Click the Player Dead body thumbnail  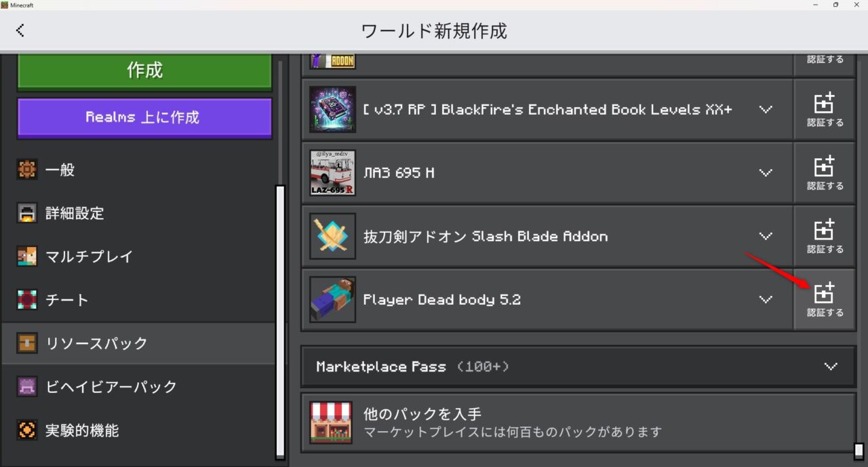332,299
